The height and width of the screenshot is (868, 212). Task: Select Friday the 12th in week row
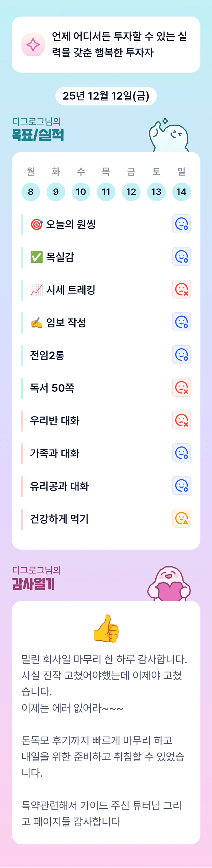coord(131,192)
